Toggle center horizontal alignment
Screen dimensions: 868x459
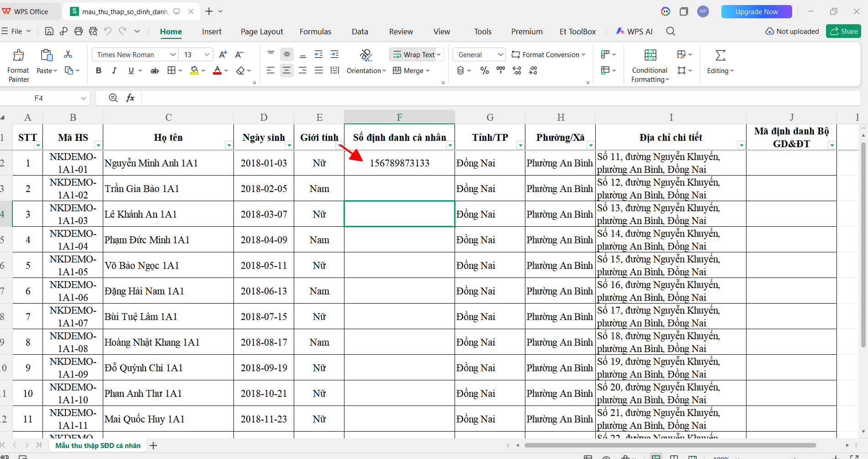286,70
